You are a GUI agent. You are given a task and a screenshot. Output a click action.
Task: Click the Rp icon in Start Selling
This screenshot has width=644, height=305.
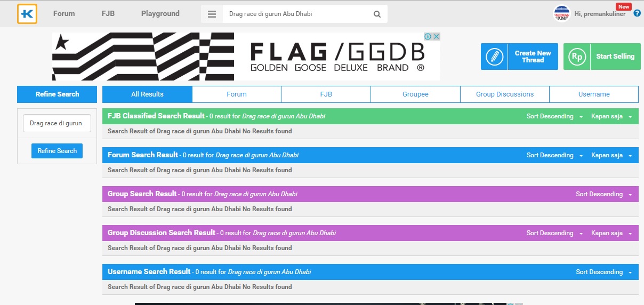click(577, 57)
